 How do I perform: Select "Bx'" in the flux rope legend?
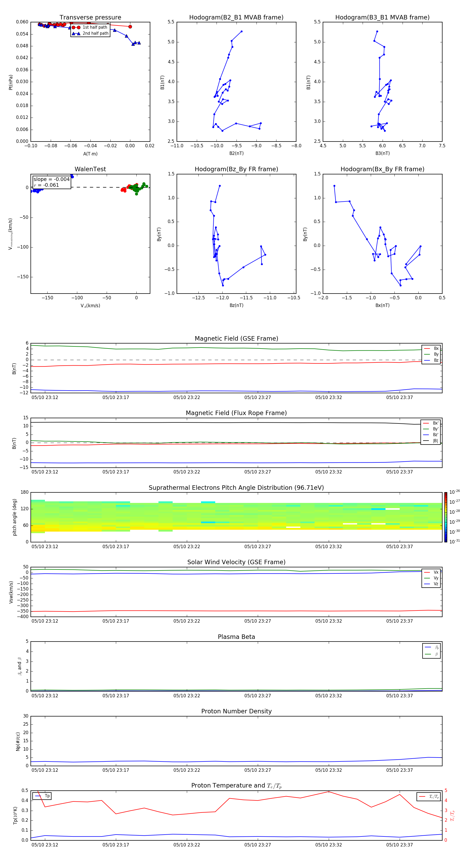(431, 423)
